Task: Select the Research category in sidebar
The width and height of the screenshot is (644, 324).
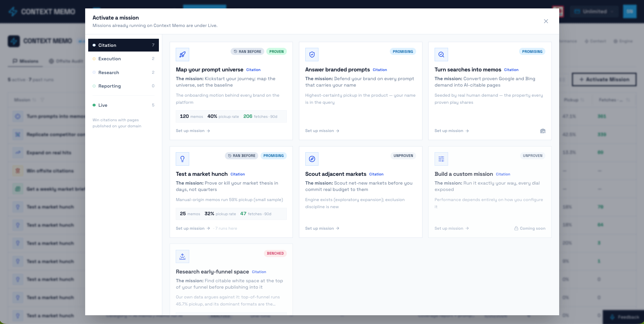Action: click(124, 72)
